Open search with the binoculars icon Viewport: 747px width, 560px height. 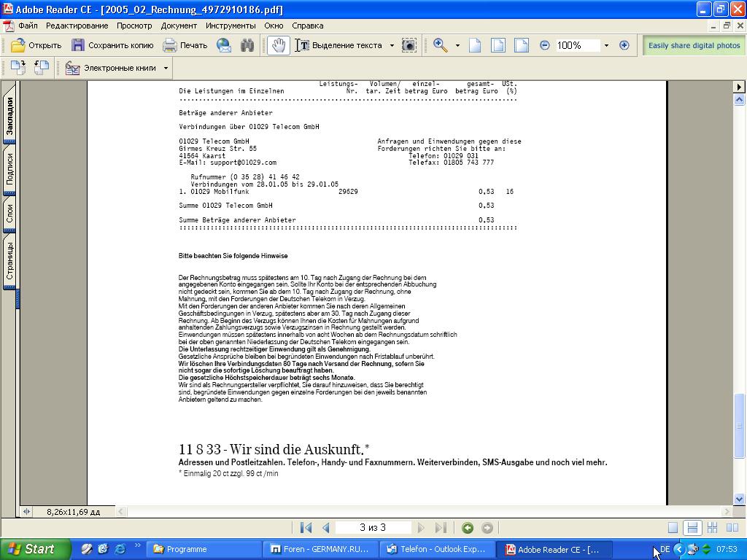pos(247,45)
